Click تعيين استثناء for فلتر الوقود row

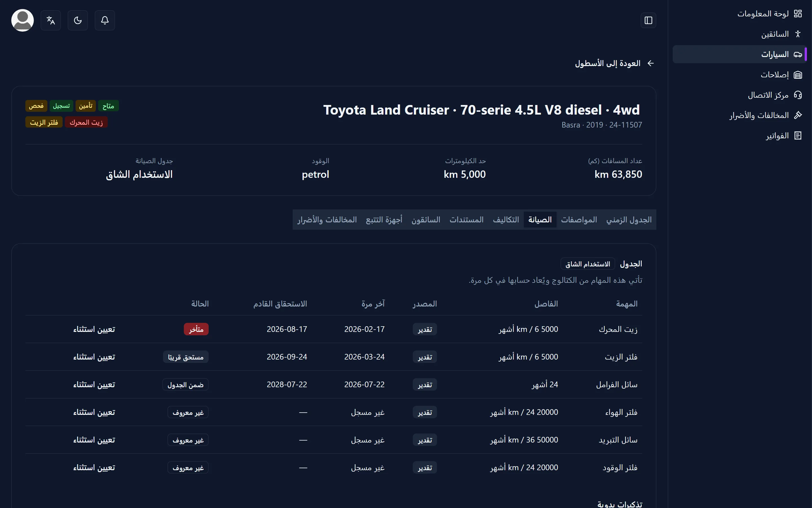(x=94, y=468)
